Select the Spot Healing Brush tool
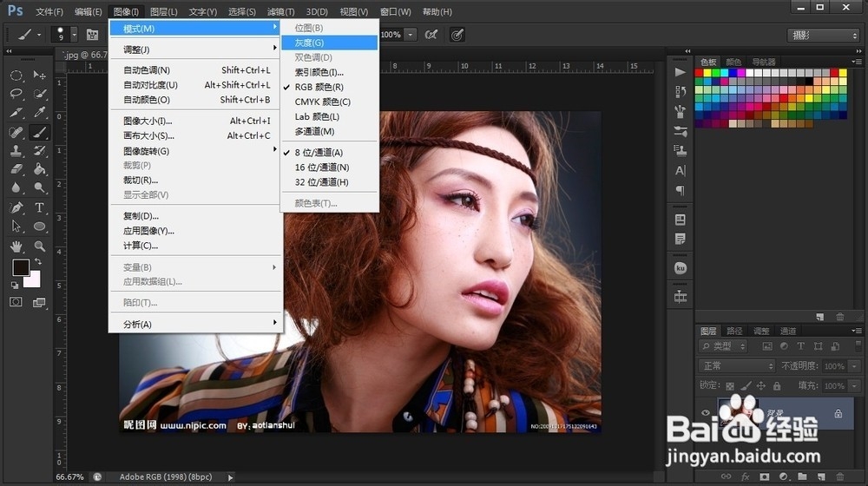 coord(16,132)
